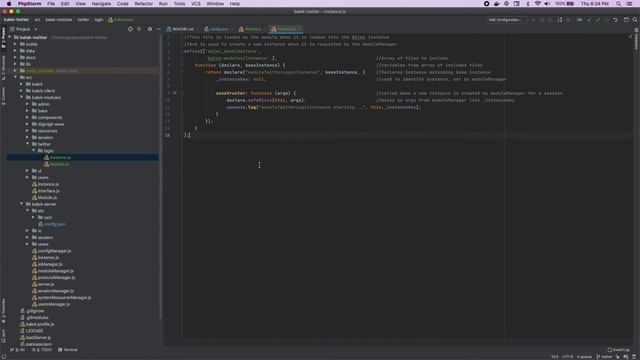Click the Bluetooth icon in menu bar
Image resolution: width=640 pixels, height=360 pixels.
click(x=528, y=4)
